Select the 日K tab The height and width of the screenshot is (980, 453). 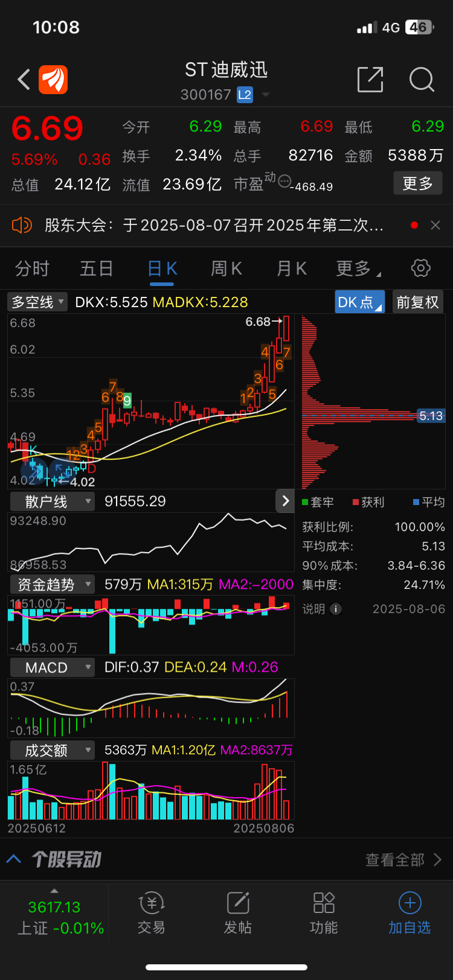click(x=162, y=269)
